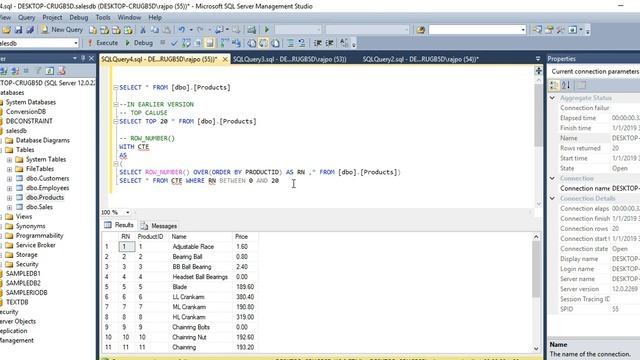Start Debug from the SQL toolbar
Image resolution: width=640 pixels, height=360 pixels.
pyautogui.click(x=139, y=43)
